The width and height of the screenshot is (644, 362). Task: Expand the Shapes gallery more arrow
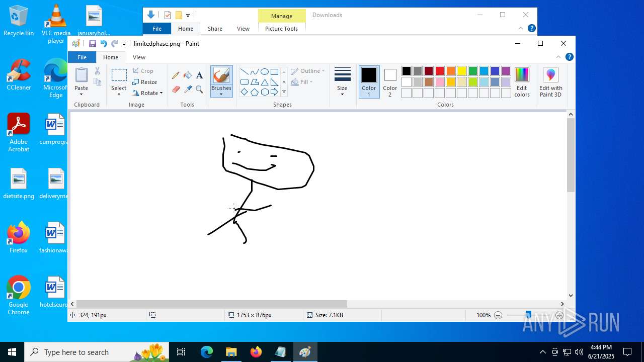click(284, 92)
